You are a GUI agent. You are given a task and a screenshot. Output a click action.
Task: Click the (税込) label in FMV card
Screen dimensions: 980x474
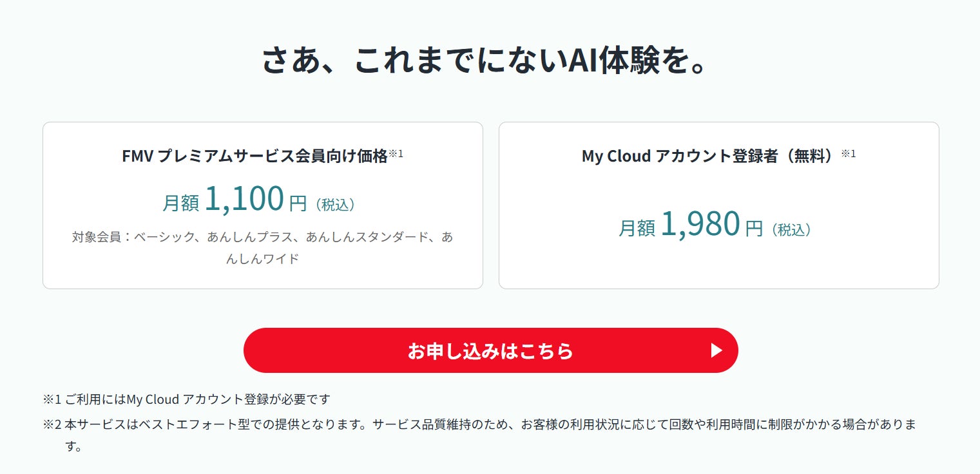pyautogui.click(x=335, y=205)
